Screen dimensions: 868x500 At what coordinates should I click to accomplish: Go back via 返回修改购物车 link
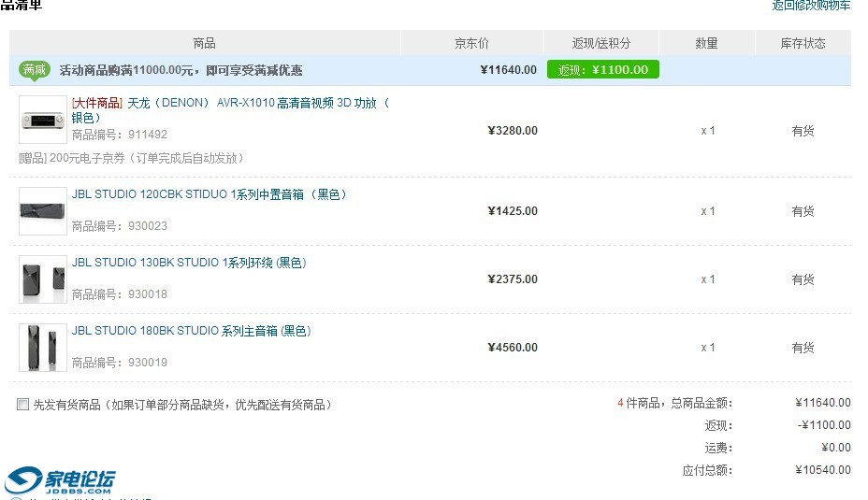[811, 5]
